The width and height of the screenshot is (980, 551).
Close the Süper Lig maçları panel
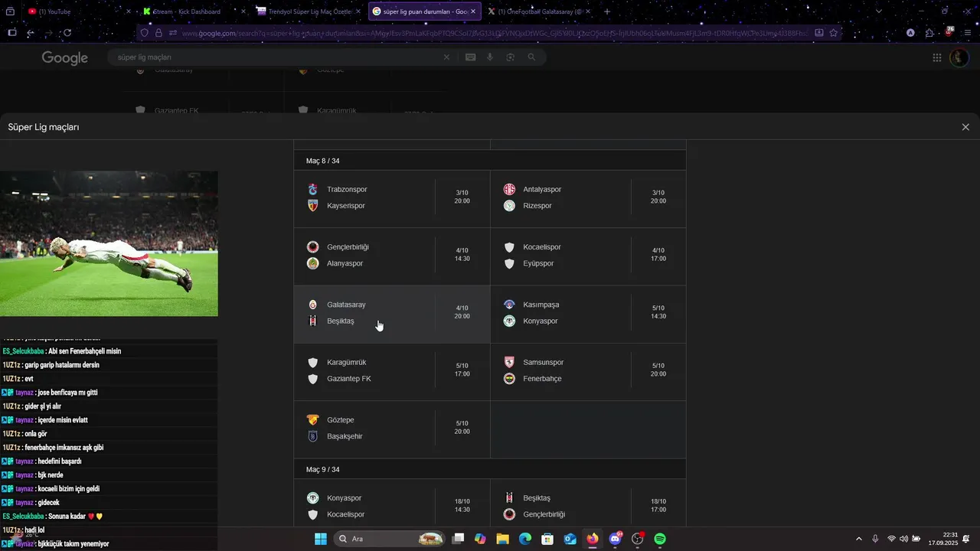click(965, 127)
